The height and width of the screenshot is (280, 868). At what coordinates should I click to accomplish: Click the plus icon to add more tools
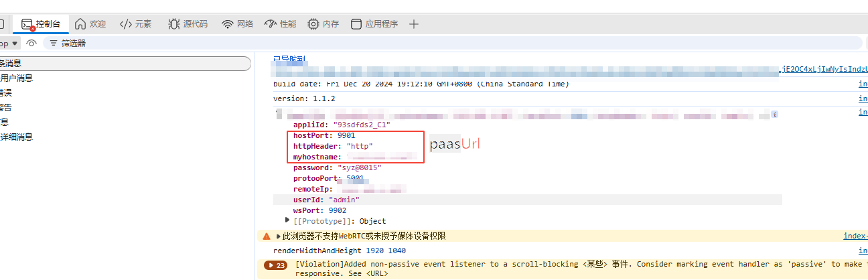(414, 24)
